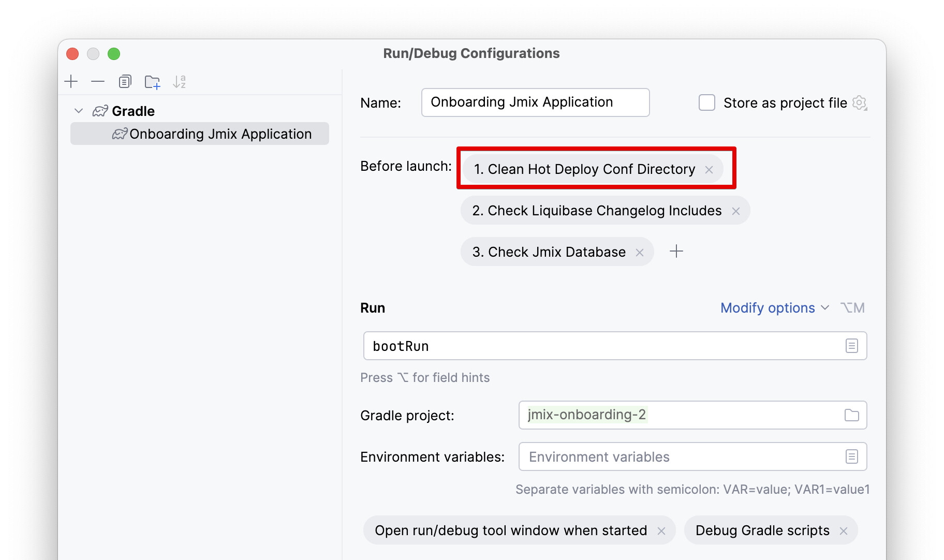
Task: Click the Run section heading
Action: [x=373, y=308]
